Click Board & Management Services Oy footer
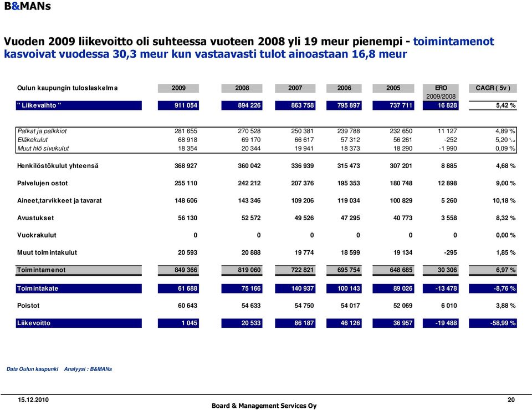The width and height of the screenshot is (532, 410). point(264,406)
